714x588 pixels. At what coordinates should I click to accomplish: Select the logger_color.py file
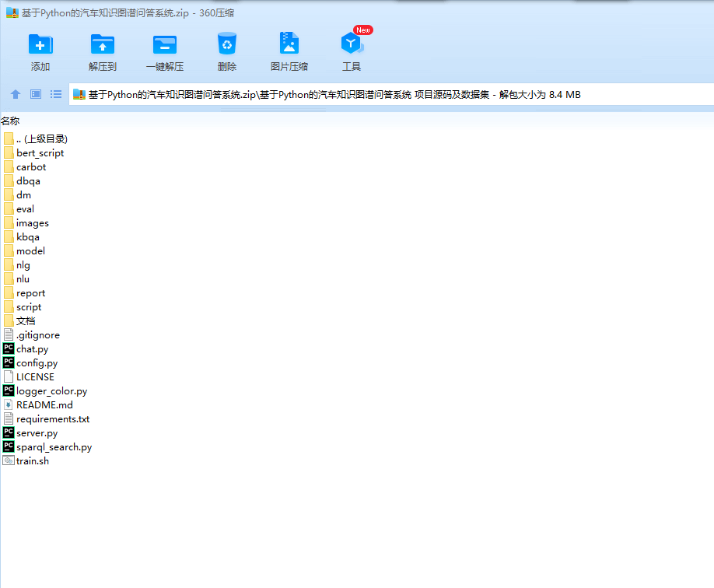(x=45, y=391)
